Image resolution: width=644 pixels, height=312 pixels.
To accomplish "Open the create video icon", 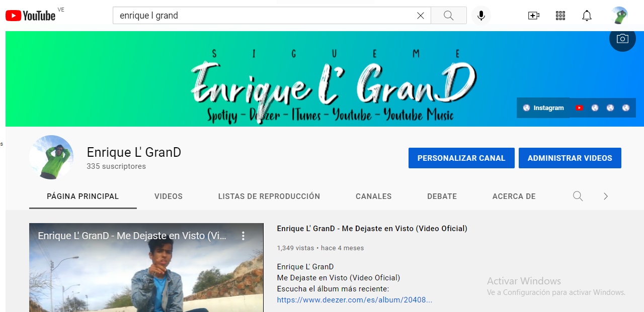I will (533, 16).
